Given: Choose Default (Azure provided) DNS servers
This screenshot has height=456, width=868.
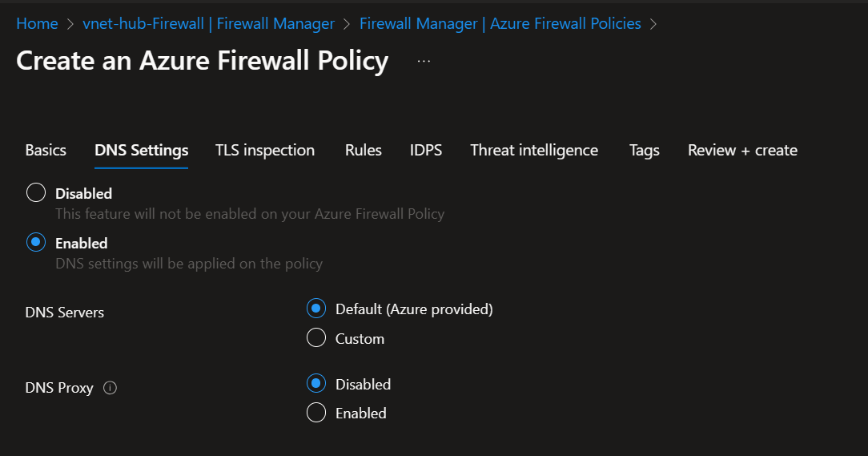Looking at the screenshot, I should (x=316, y=309).
